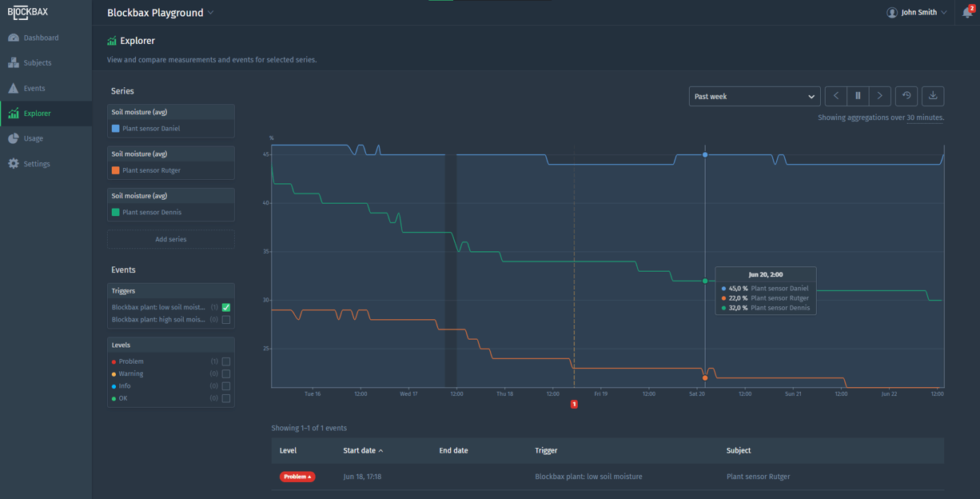Image resolution: width=980 pixels, height=499 pixels.
Task: Pause the live chart updates
Action: point(857,95)
